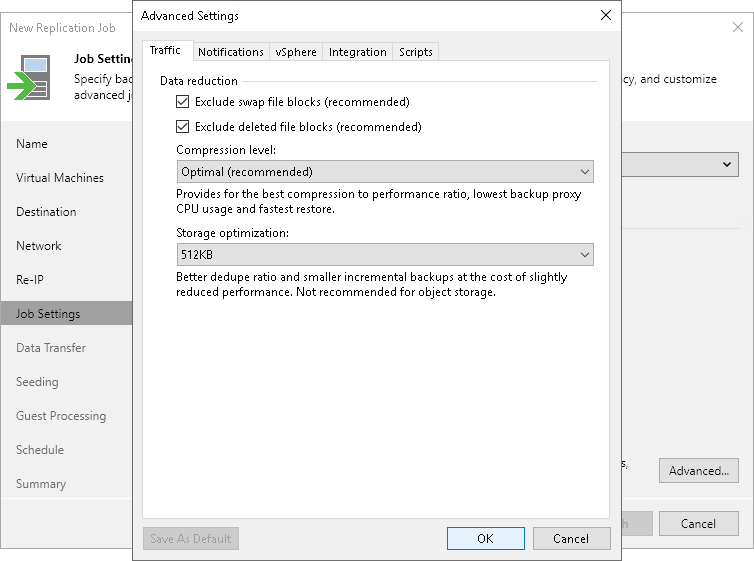
Task: Open the Network wizard step
Action: 39,246
